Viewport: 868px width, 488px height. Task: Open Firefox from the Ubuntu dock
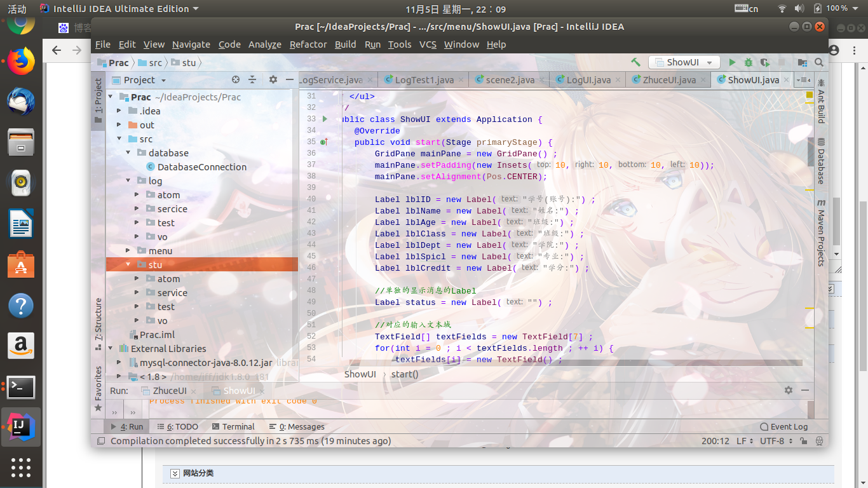tap(21, 62)
